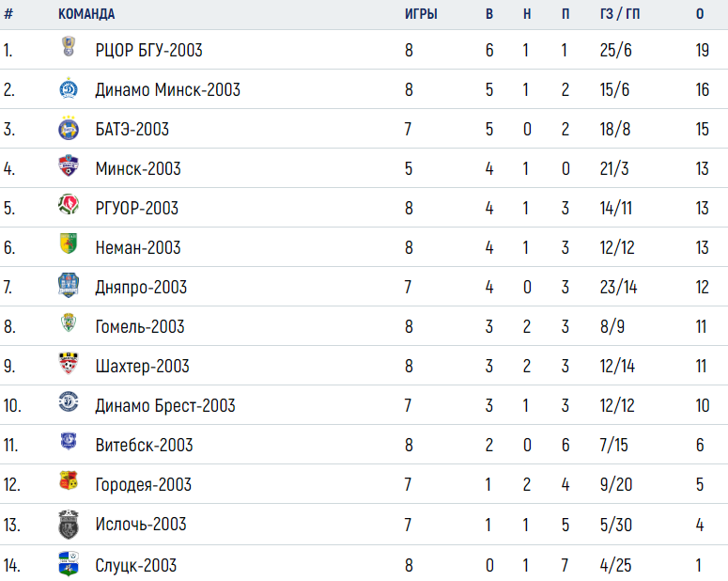Click the Слуцк-2003 team logo
The height and width of the screenshot is (581, 728).
[x=69, y=563]
